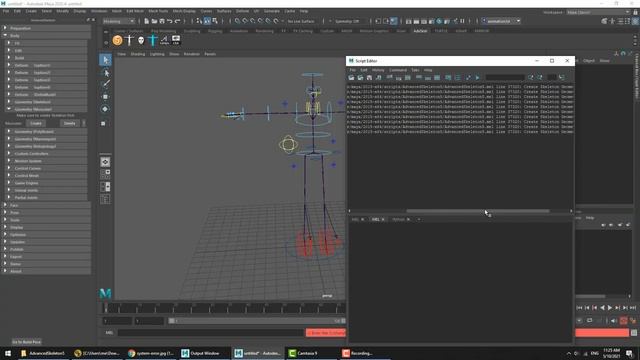Click Script Editor horizontal scrollbar thumb
Image resolution: width=640 pixels, height=360 pixels.
478,211
